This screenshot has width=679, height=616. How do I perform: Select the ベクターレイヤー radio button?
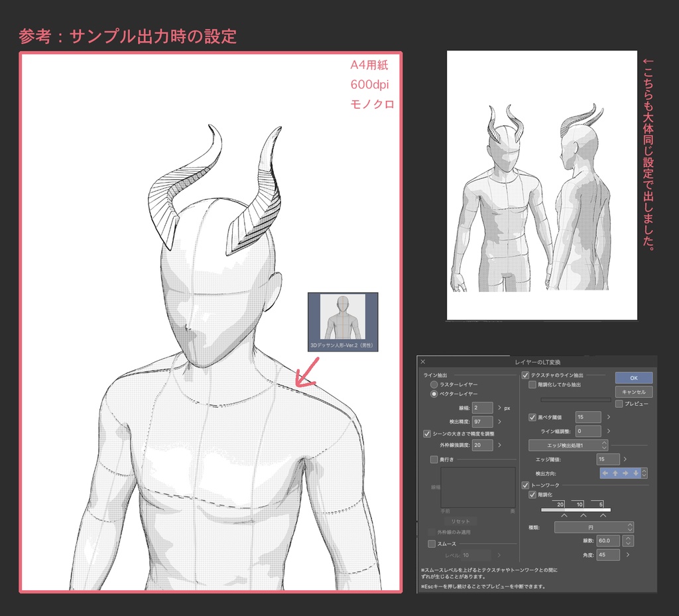(x=434, y=394)
